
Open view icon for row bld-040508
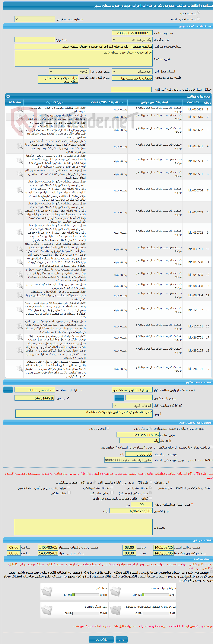[19, 262]
